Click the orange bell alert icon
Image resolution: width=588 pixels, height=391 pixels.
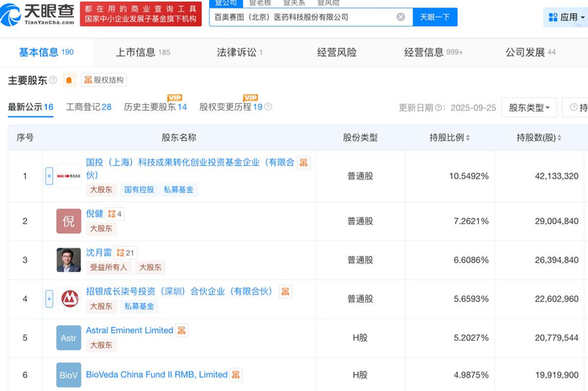pos(69,81)
